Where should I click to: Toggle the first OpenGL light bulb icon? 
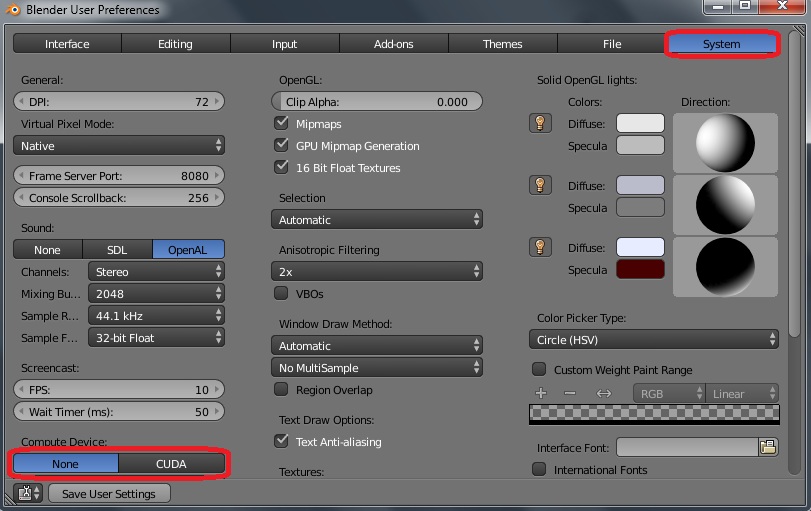[540, 124]
